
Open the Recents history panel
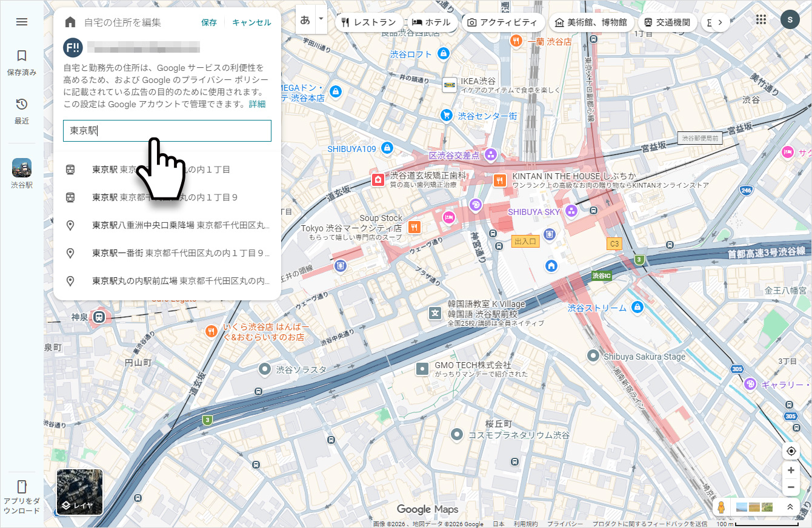coord(22,111)
